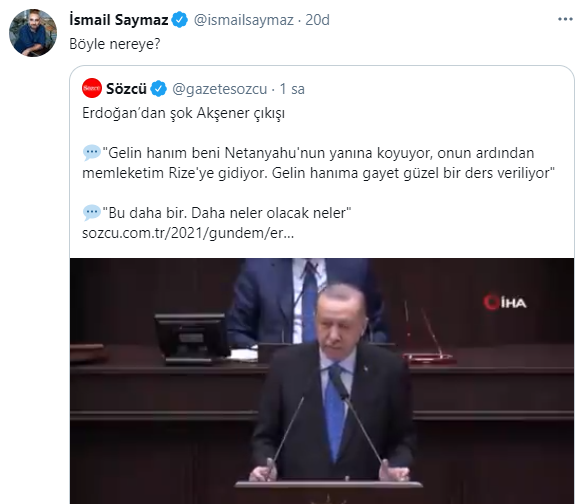Open the sozcu.com.tr/2021/gundem link
The width and height of the screenshot is (580, 504).
click(188, 233)
